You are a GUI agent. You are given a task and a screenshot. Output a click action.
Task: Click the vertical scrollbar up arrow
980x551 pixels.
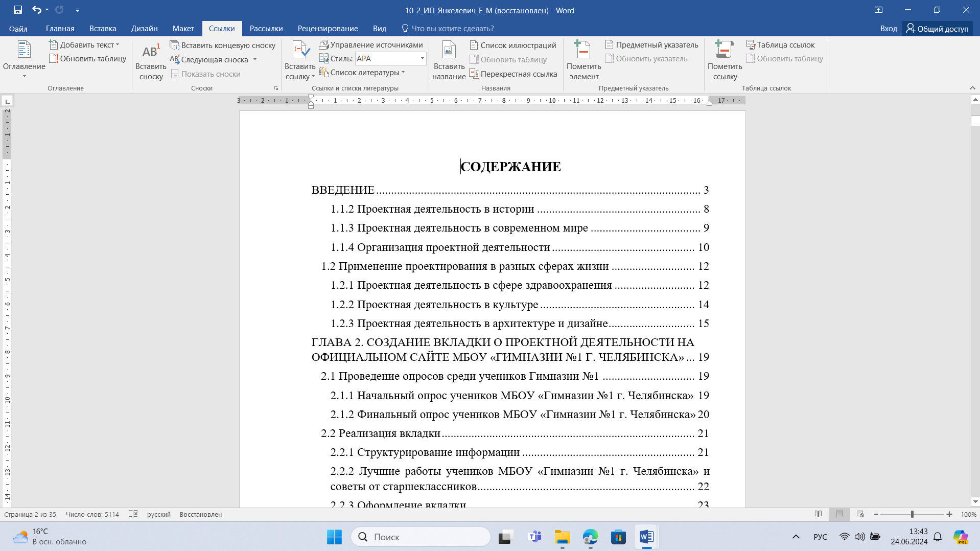pos(975,100)
